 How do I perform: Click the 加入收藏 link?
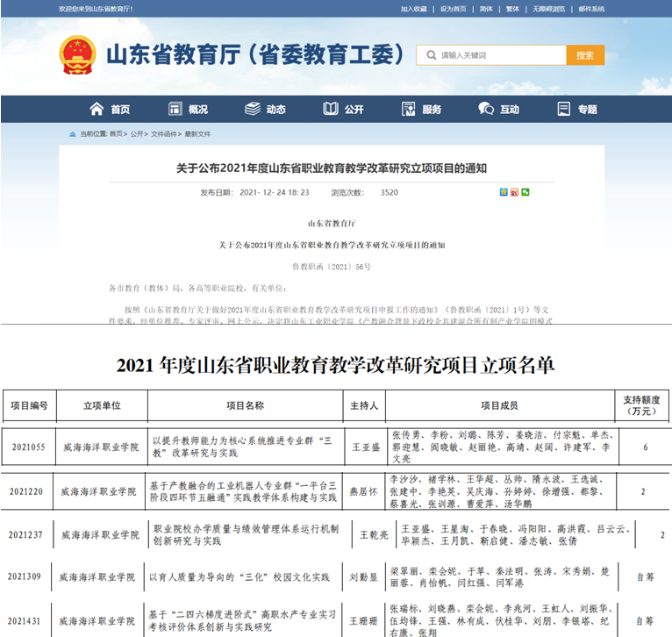pyautogui.click(x=413, y=9)
